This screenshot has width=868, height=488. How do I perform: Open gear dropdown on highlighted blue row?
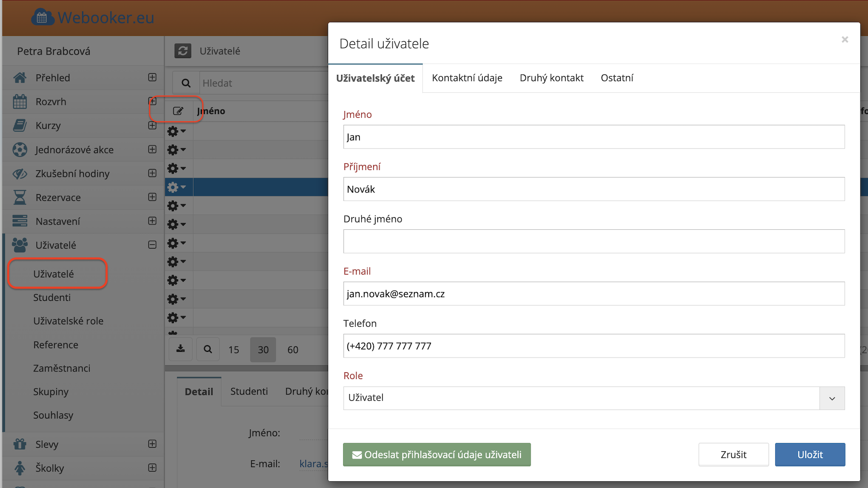(x=176, y=187)
